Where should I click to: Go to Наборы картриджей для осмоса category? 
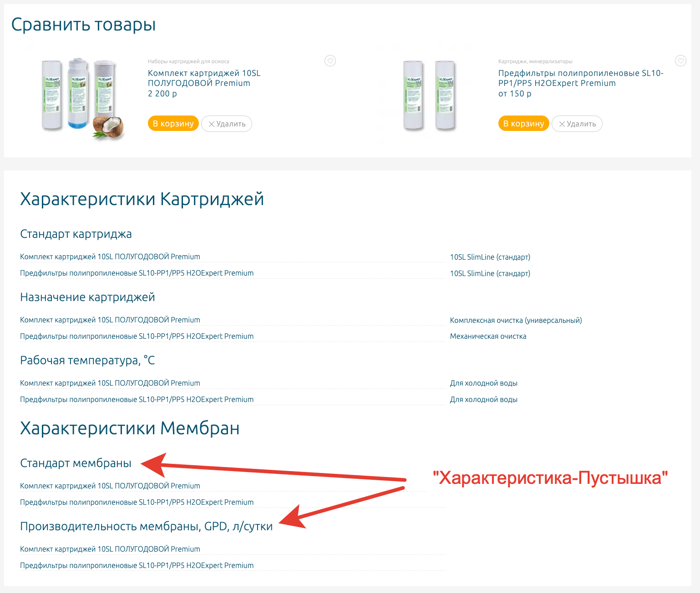click(x=188, y=61)
